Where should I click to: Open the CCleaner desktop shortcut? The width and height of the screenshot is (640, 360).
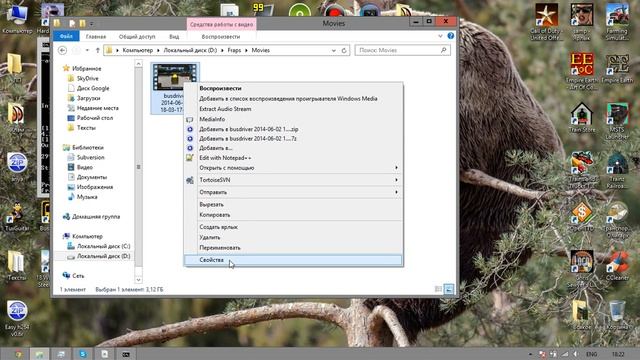click(617, 265)
